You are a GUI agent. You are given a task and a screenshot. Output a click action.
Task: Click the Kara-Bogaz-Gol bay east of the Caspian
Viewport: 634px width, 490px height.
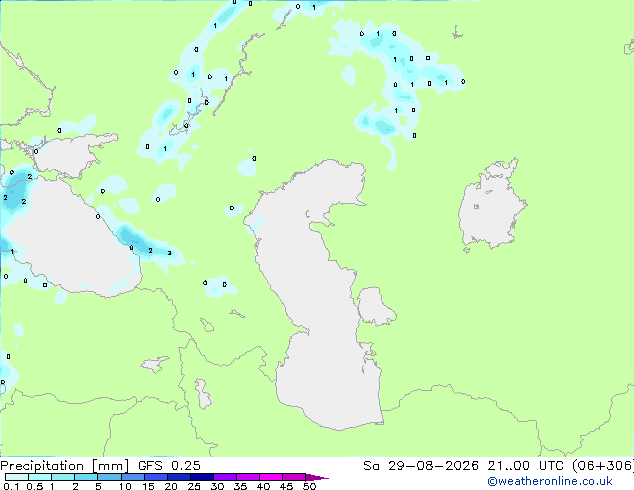pos(374,306)
